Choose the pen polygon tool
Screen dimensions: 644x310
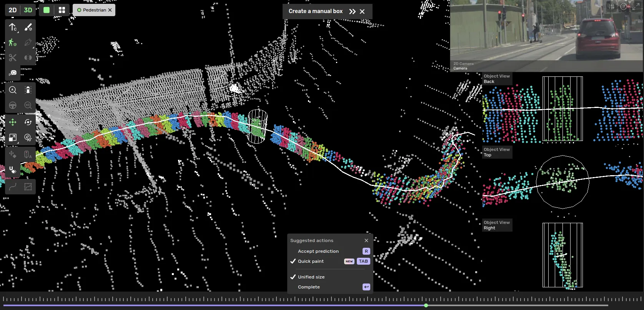click(28, 42)
